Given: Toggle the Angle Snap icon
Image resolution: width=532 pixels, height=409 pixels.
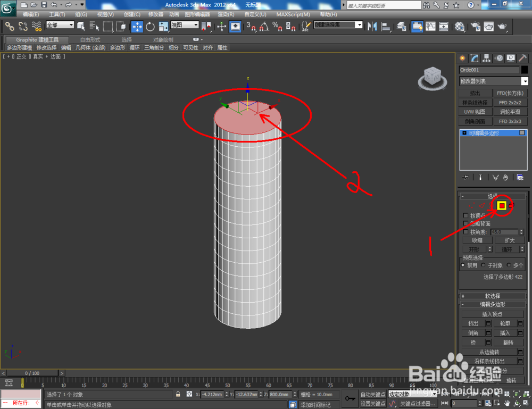Looking at the screenshot, I should point(264,26).
